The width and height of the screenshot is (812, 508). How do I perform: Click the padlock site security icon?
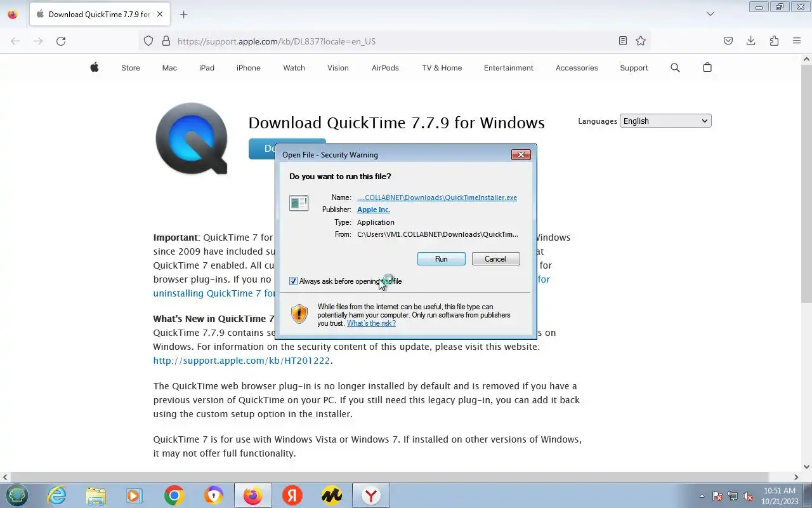(166, 41)
